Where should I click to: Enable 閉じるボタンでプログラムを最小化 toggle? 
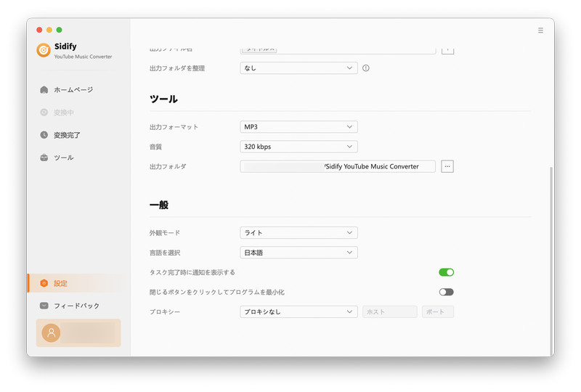tap(446, 292)
